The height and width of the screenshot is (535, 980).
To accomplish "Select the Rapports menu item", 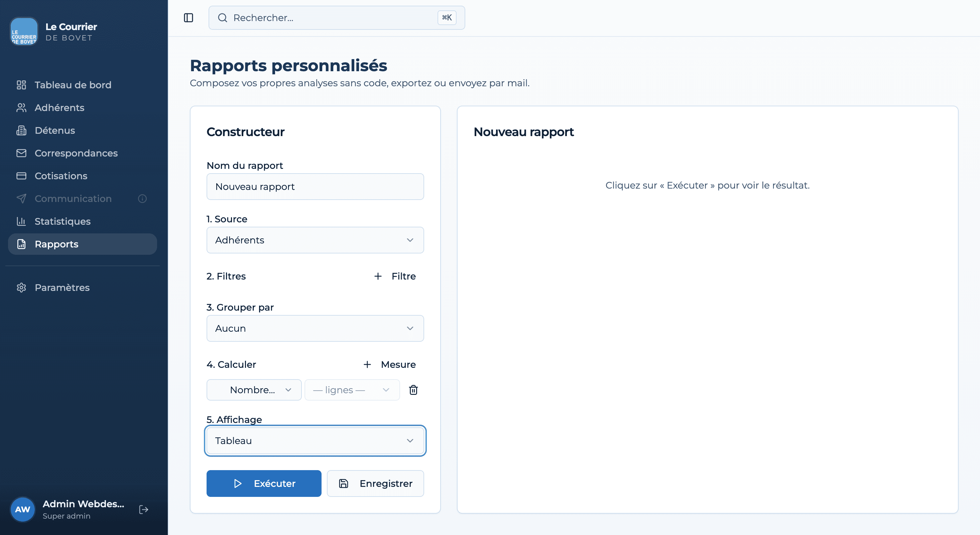I will click(83, 244).
